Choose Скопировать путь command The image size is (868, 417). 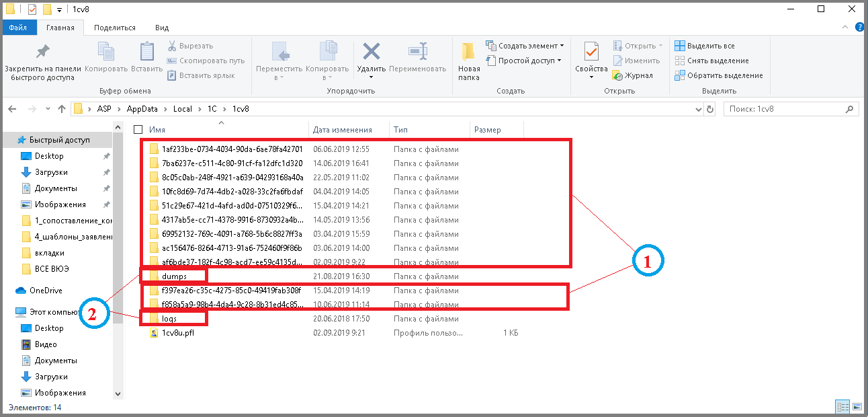pos(206,61)
